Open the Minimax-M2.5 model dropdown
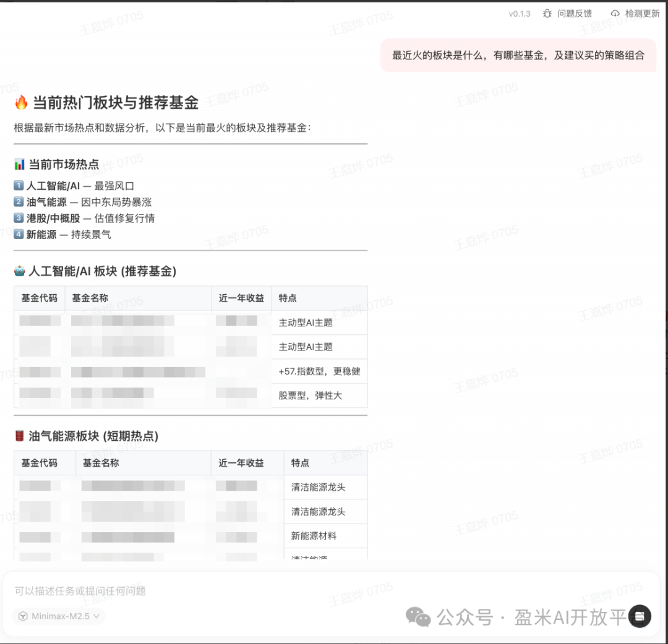Viewport: 668px width, 644px height. pos(59,616)
